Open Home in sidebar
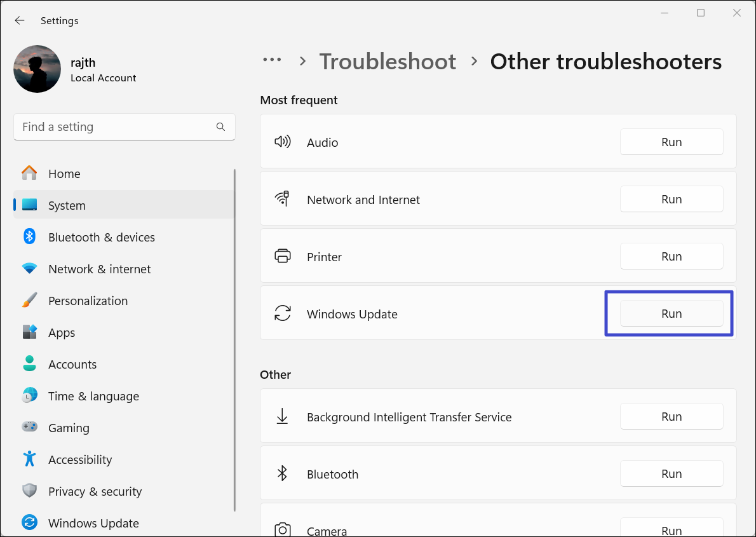 [64, 173]
